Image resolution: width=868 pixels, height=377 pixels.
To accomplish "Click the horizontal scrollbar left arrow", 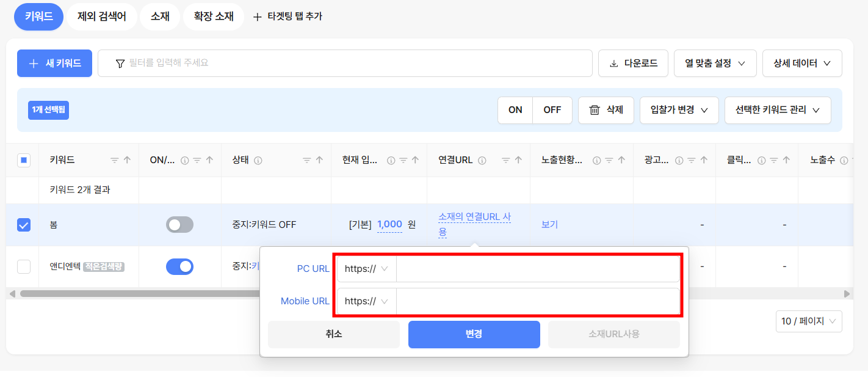I will coord(13,294).
